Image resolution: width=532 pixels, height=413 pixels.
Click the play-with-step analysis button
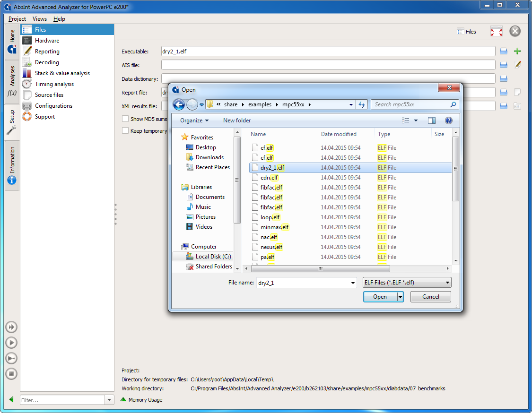click(11, 358)
